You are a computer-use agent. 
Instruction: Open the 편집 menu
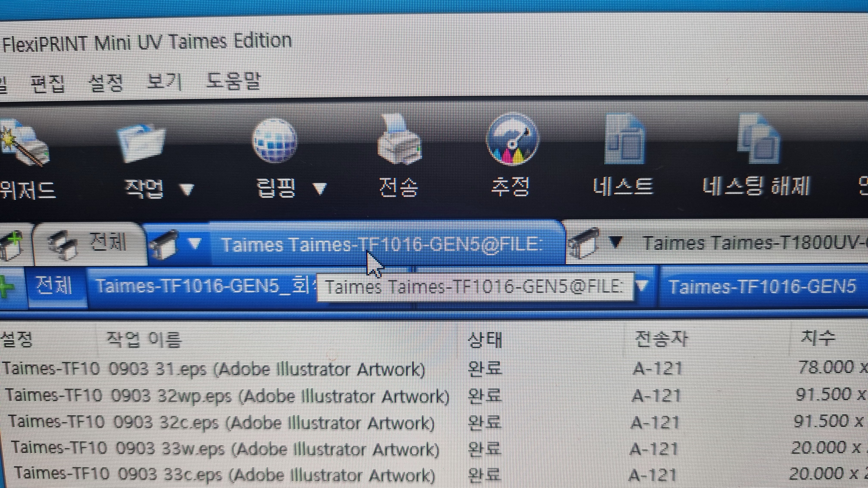(x=47, y=83)
